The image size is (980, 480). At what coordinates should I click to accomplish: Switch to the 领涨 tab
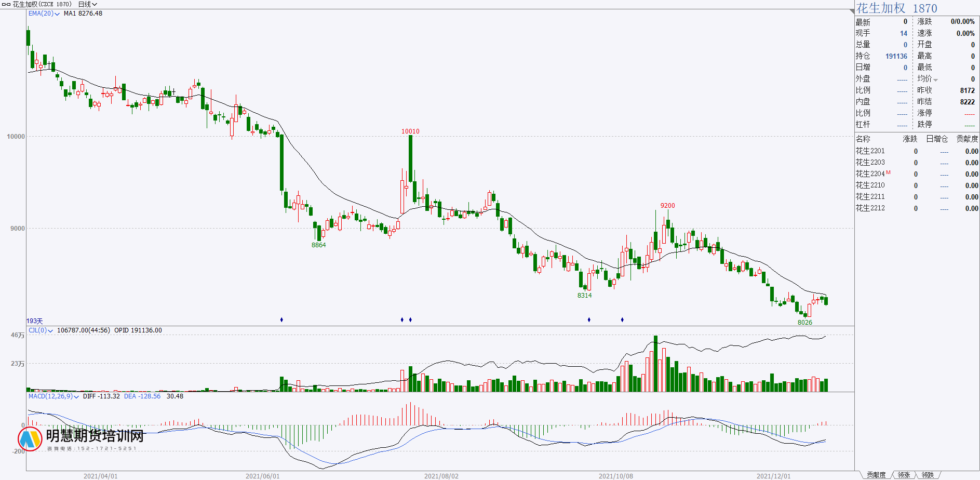(904, 475)
